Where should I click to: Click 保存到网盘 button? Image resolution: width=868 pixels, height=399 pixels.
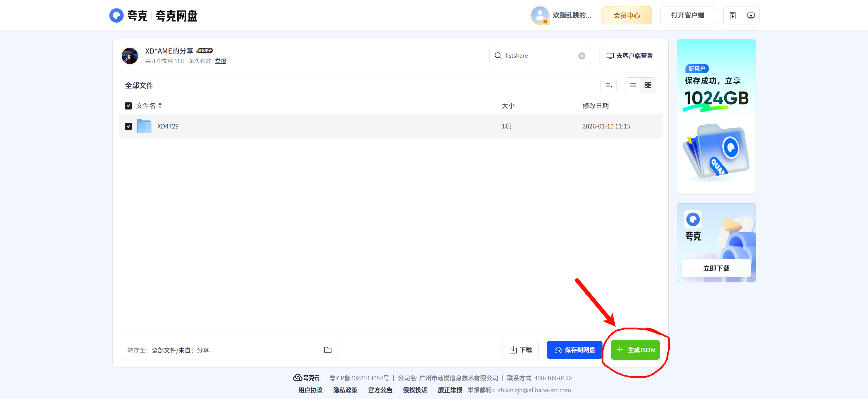click(x=575, y=350)
